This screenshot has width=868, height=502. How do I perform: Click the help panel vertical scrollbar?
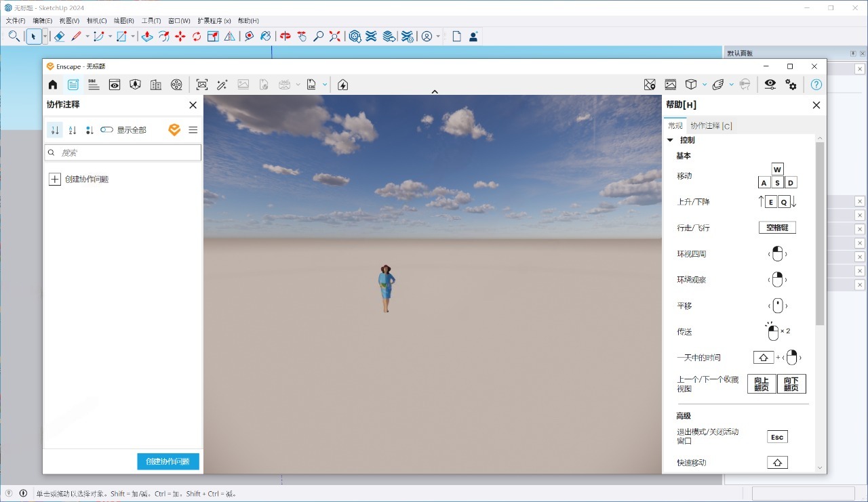click(x=820, y=234)
